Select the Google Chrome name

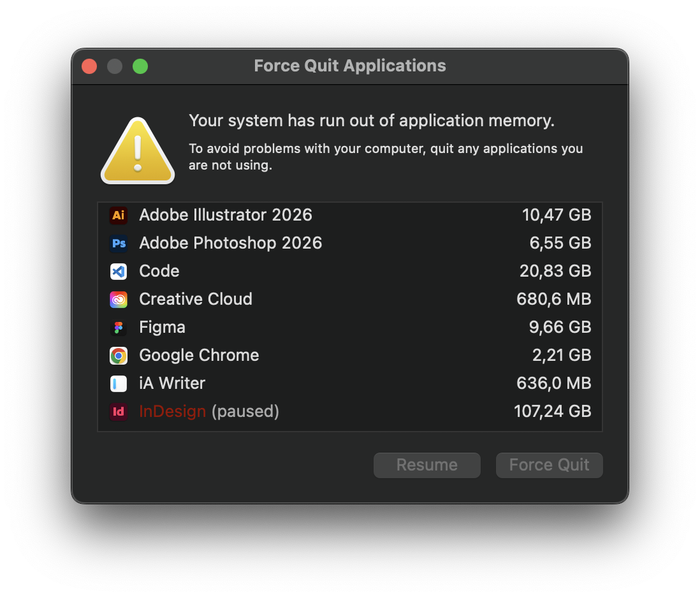click(199, 356)
